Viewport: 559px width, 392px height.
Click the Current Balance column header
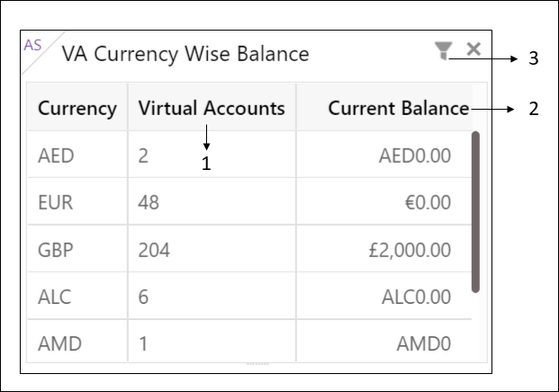point(384,108)
